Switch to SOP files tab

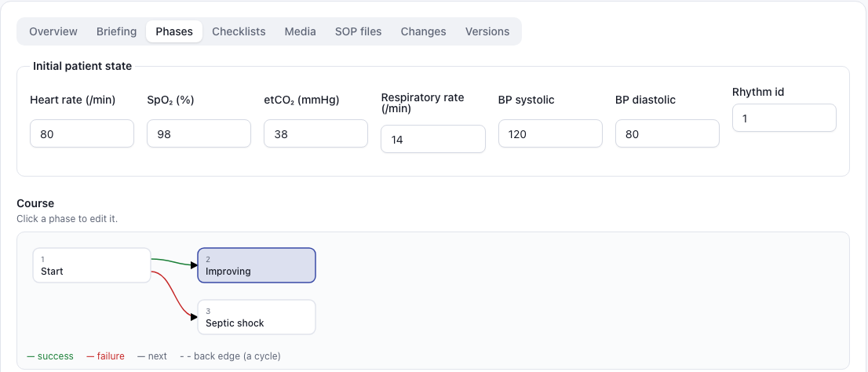coord(358,31)
